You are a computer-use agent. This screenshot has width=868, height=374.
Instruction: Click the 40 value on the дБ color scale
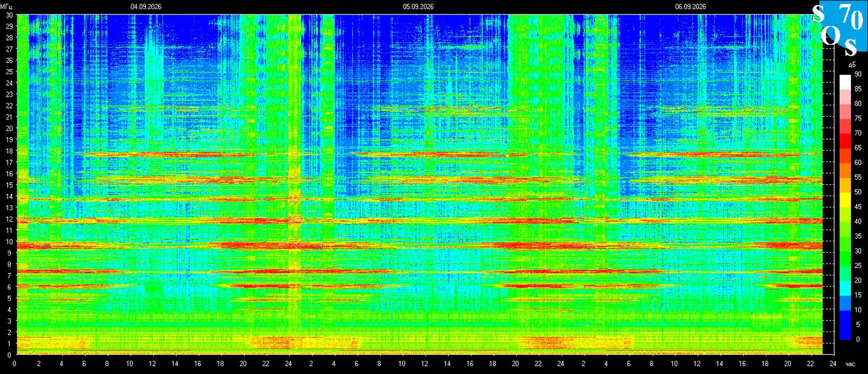pyautogui.click(x=858, y=222)
